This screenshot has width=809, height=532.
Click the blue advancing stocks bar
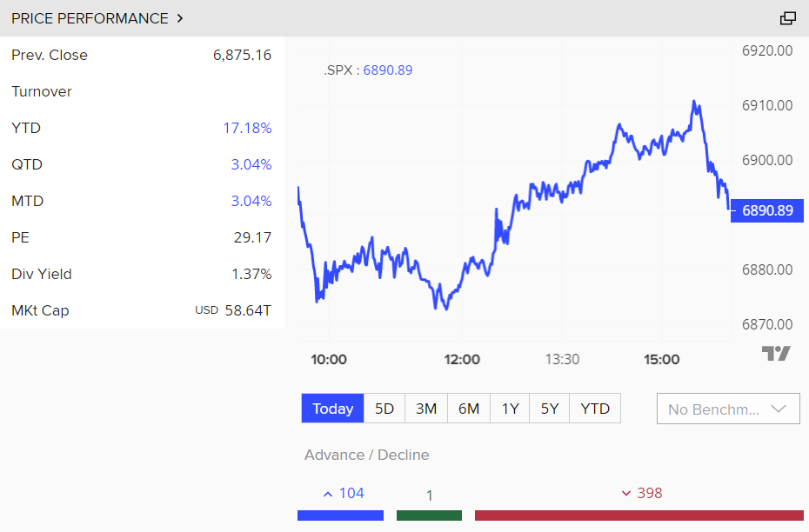tap(340, 515)
